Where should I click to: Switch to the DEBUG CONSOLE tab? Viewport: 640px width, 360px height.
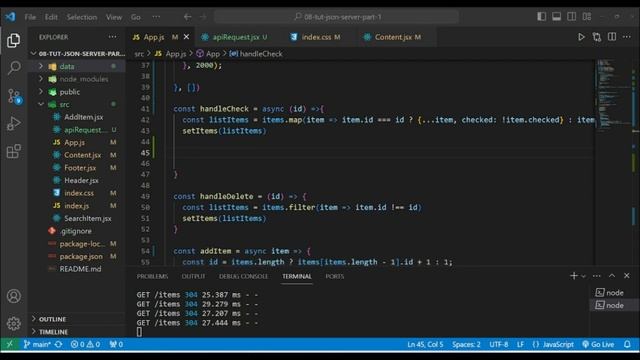tap(244, 276)
